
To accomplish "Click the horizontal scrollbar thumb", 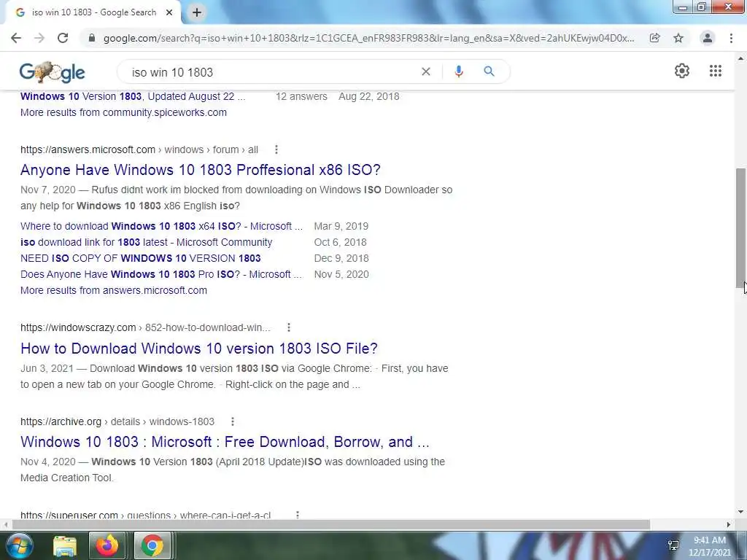I will [x=331, y=524].
